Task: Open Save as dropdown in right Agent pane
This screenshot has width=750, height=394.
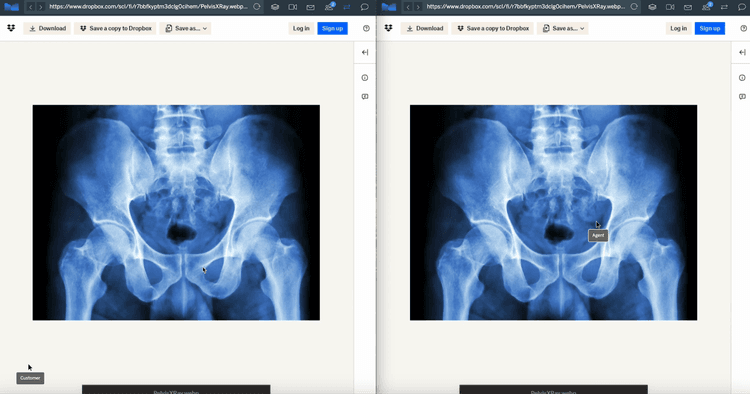Action: tap(563, 29)
